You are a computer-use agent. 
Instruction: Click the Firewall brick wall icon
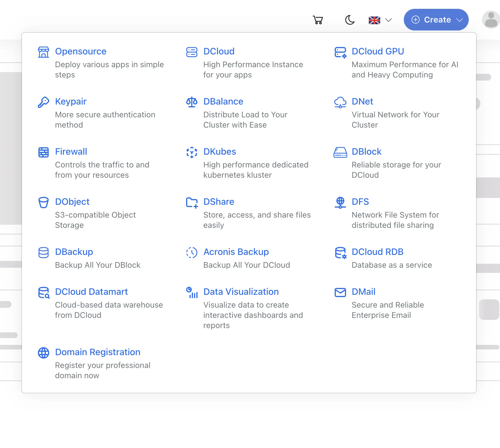pos(44,152)
